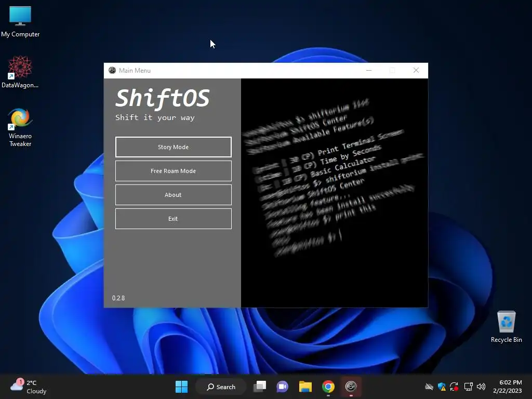The image size is (532, 399).
Task: Close the Main Menu window
Action: [x=416, y=70]
